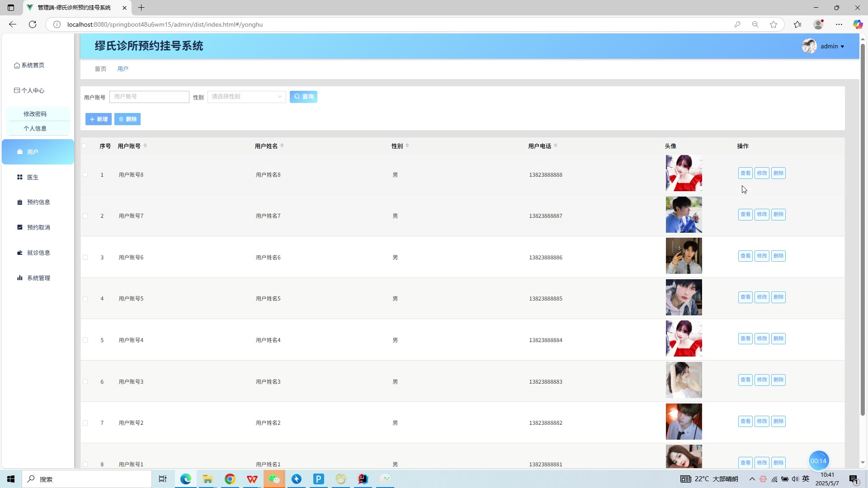Open 修改密码 submenu item
Viewport: 868px width, 488px height.
coord(35,114)
